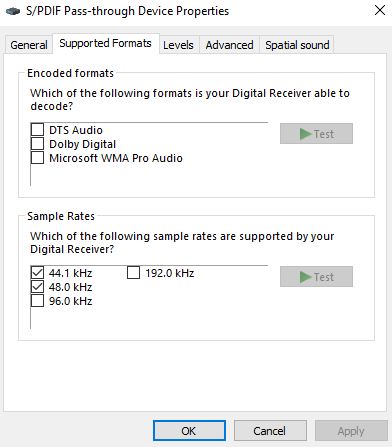Tick Microsoft WMA Pro Audio checkbox
The image size is (392, 447).
coord(37,158)
